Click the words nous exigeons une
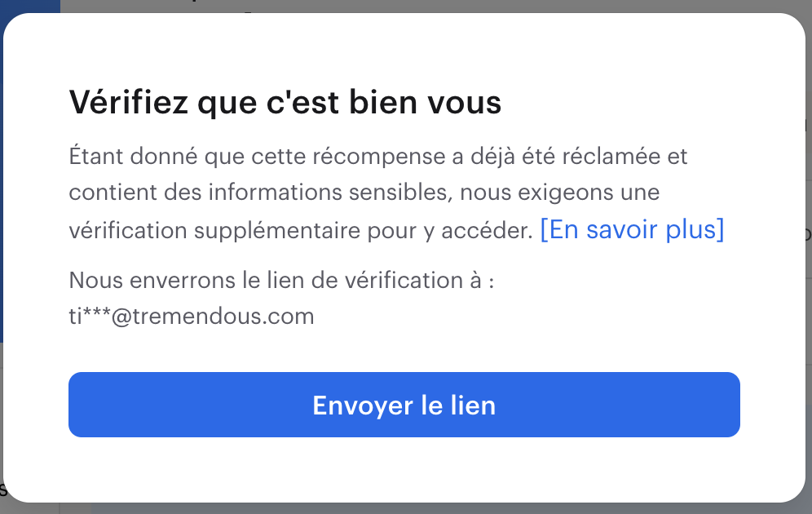Viewport: 812px width, 514px height. pos(571,193)
